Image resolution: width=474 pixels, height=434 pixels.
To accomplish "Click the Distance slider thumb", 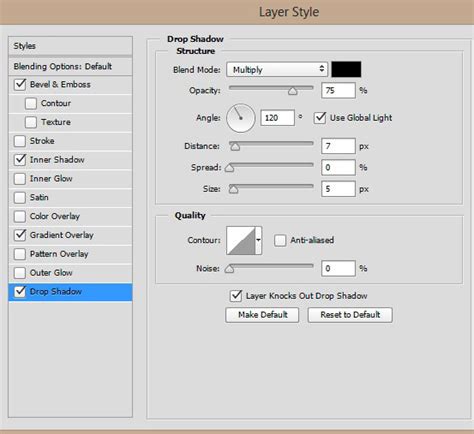I will click(235, 146).
